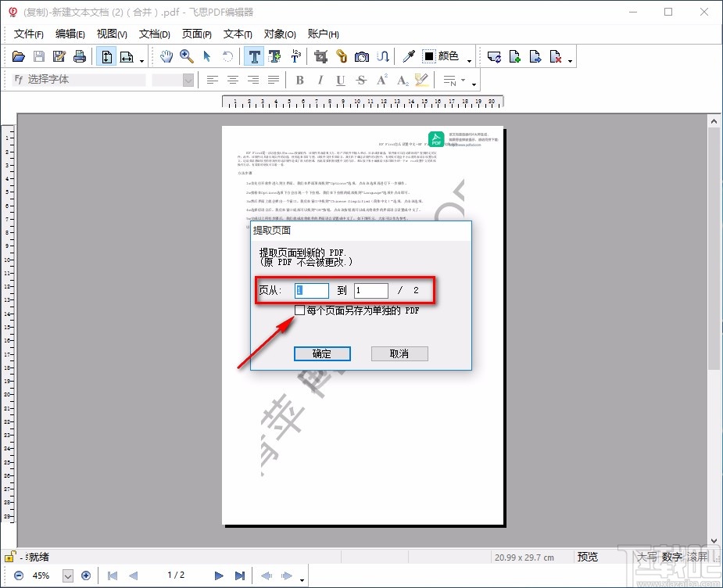The width and height of the screenshot is (723, 588).
Task: Click the vertical scrollbar down arrow
Action: tap(714, 541)
